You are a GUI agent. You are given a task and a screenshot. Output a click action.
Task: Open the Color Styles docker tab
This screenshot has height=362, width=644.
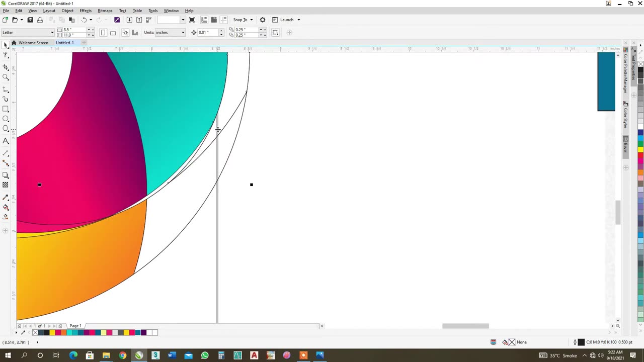coord(625,115)
